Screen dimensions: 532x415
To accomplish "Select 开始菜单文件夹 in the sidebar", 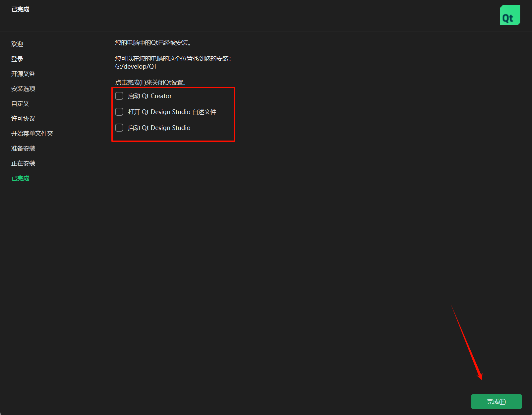I will point(32,133).
